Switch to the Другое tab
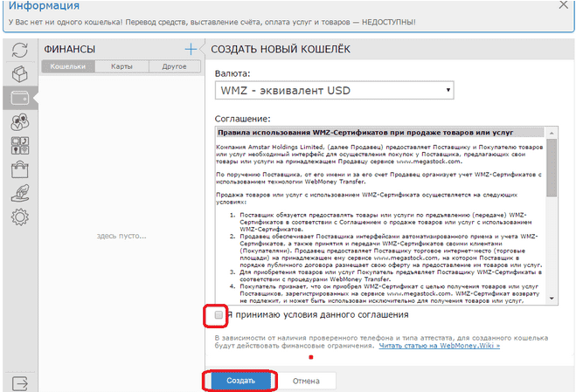This screenshot has height=392, width=576. (x=174, y=65)
